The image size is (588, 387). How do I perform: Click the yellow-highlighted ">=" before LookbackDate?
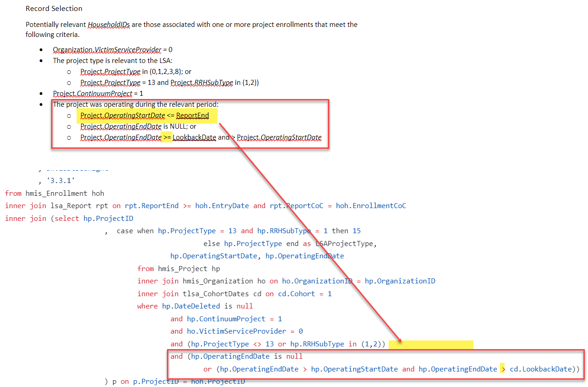[167, 137]
